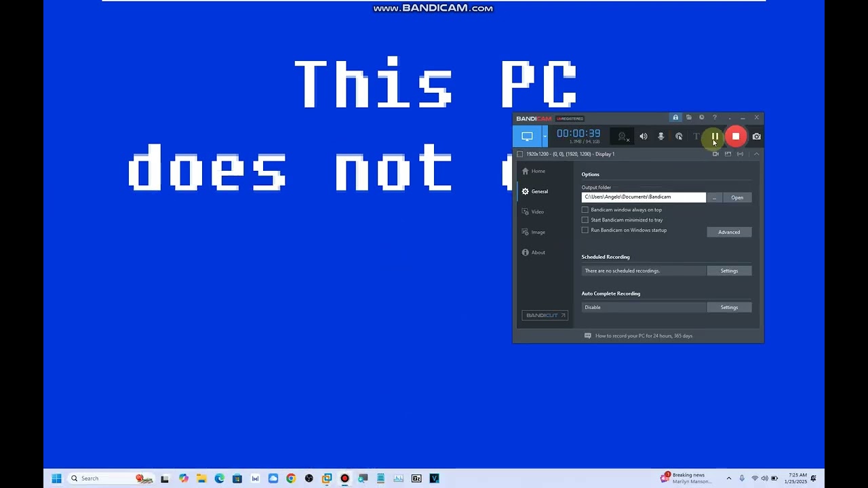Viewport: 868px width, 488px height.
Task: Open Bandicam help question mark
Action: click(x=714, y=118)
